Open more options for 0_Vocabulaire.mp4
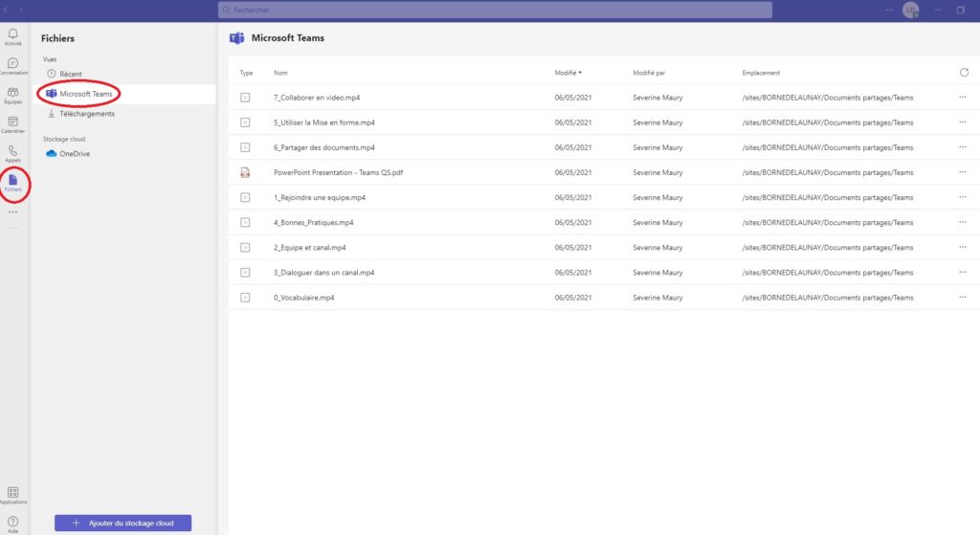The width and height of the screenshot is (980, 535). coord(963,298)
